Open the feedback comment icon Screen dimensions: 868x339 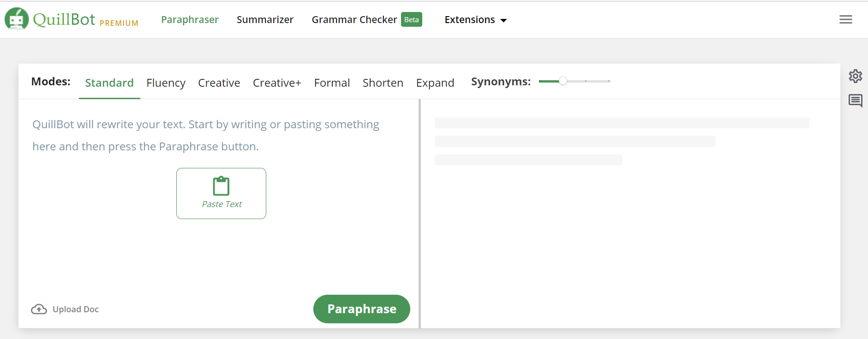click(x=855, y=100)
